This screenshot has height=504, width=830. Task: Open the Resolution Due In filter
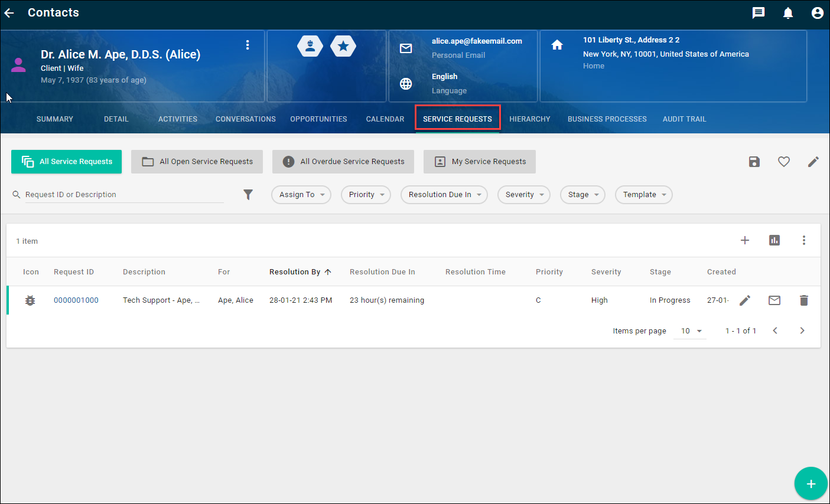point(444,195)
